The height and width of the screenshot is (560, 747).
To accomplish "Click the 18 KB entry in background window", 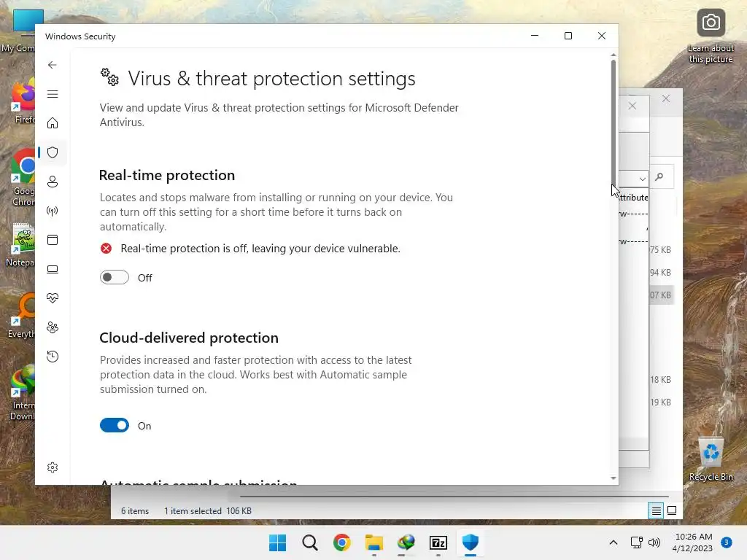I will [x=660, y=379].
